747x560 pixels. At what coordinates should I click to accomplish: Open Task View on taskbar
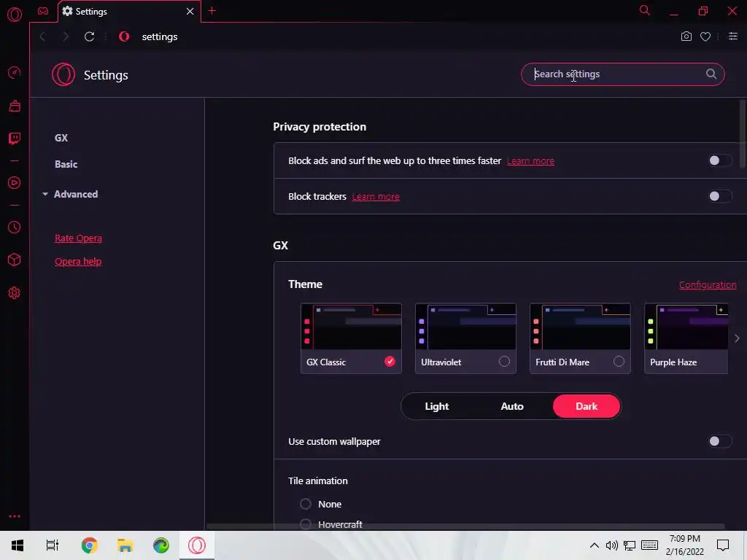click(53, 545)
